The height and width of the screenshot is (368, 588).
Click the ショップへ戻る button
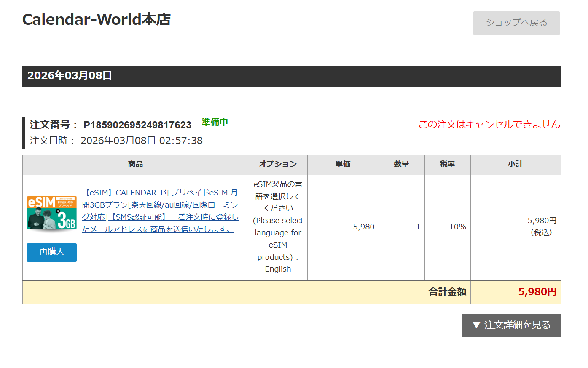516,23
